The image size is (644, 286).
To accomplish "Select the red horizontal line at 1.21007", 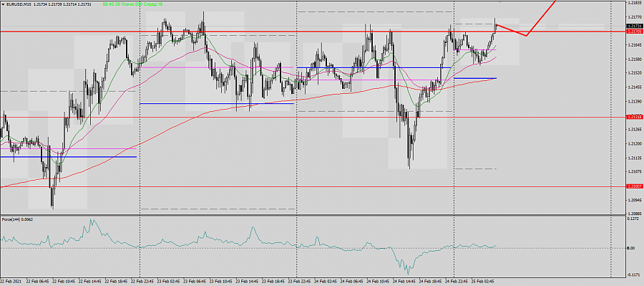I will (313, 187).
